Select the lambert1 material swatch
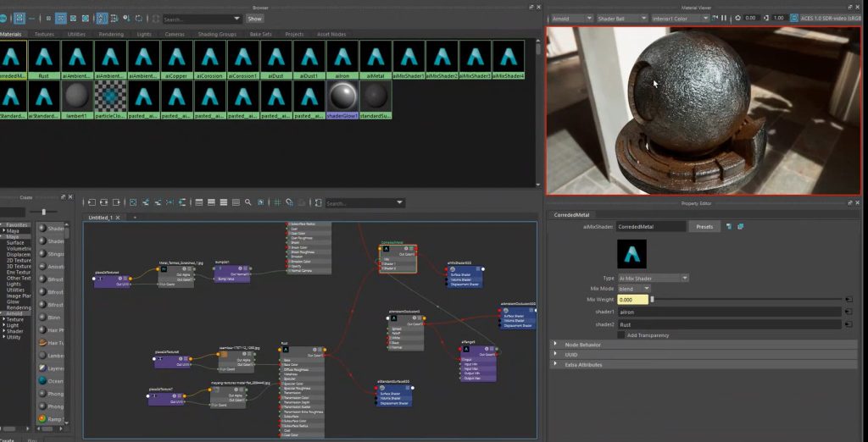The height and width of the screenshot is (442, 868). [x=77, y=100]
